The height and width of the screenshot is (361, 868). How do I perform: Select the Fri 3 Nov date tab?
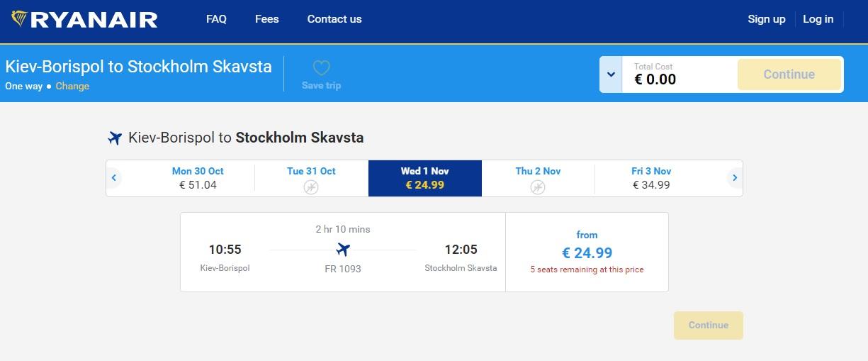pyautogui.click(x=651, y=178)
